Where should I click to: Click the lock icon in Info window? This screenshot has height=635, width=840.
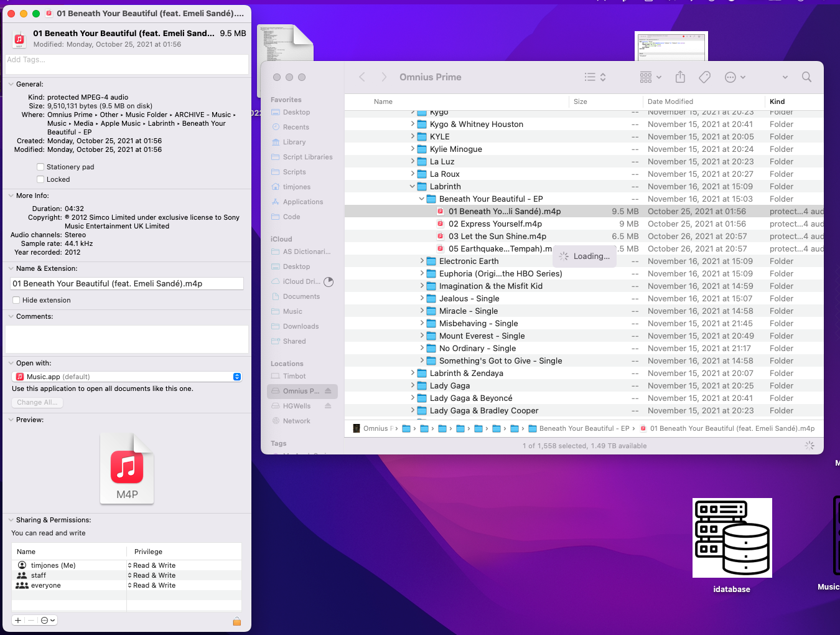(237, 621)
